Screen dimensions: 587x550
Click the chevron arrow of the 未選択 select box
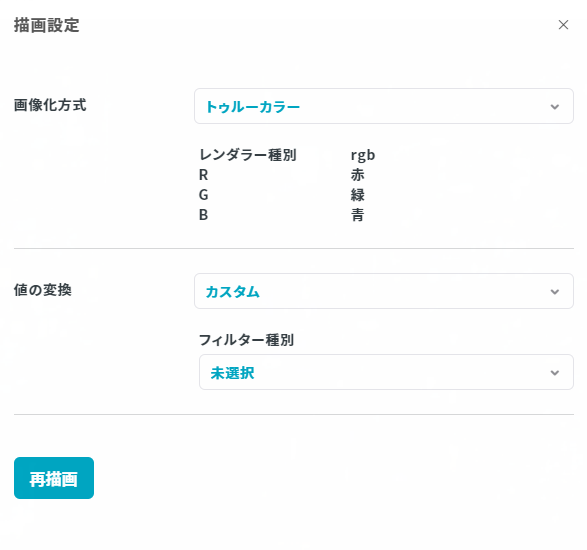coord(555,373)
